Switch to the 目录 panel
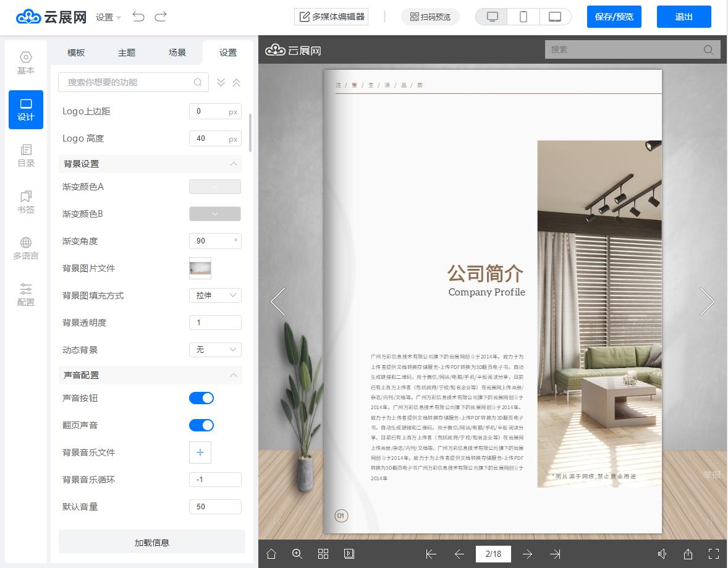The height and width of the screenshot is (568, 728). [25, 156]
